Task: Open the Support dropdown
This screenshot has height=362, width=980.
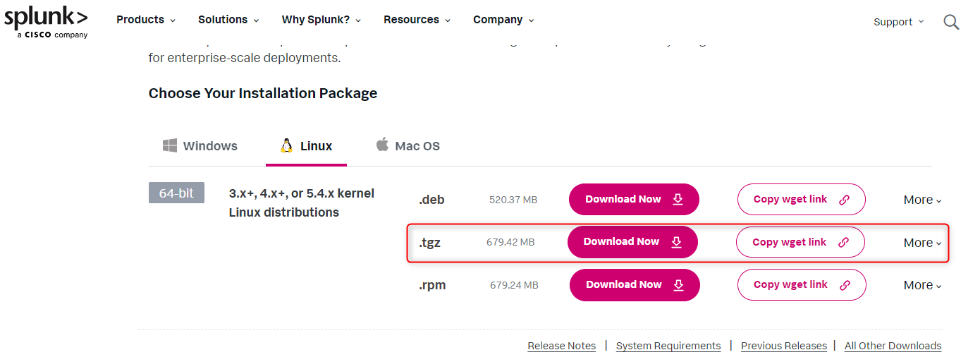Action: [898, 22]
